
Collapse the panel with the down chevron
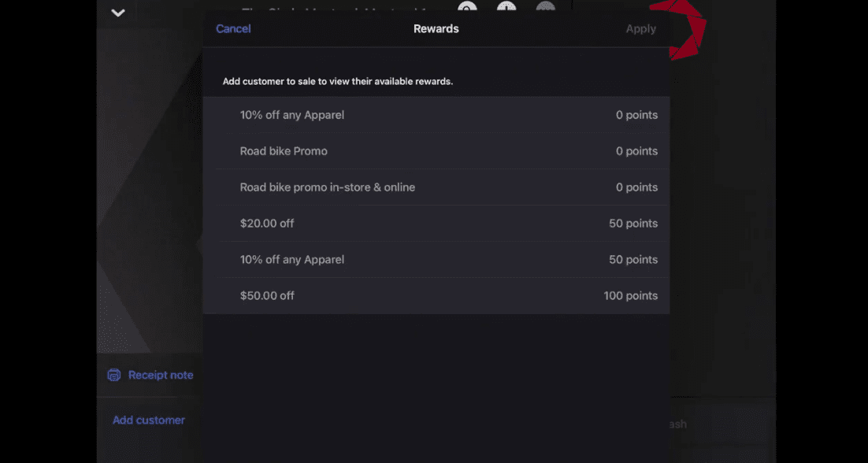(118, 13)
